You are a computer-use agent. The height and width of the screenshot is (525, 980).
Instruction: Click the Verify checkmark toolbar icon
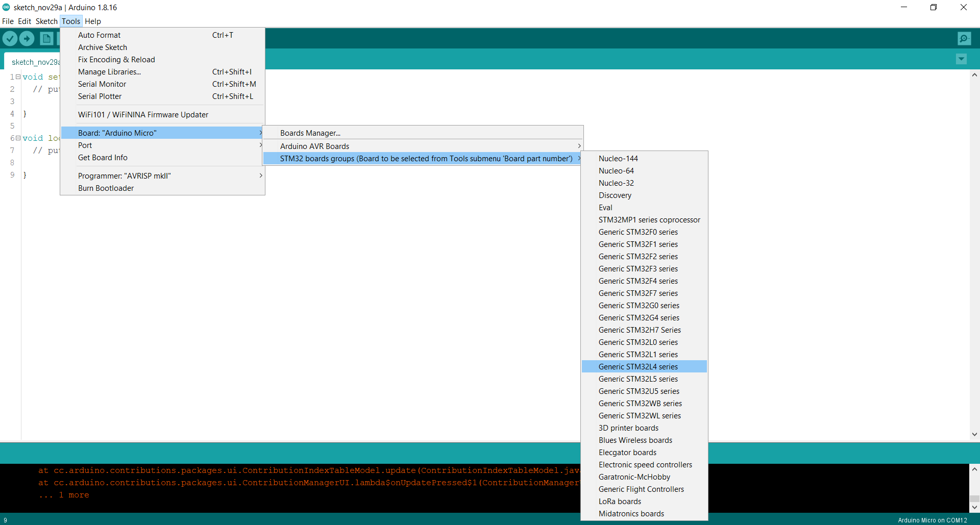tap(10, 38)
